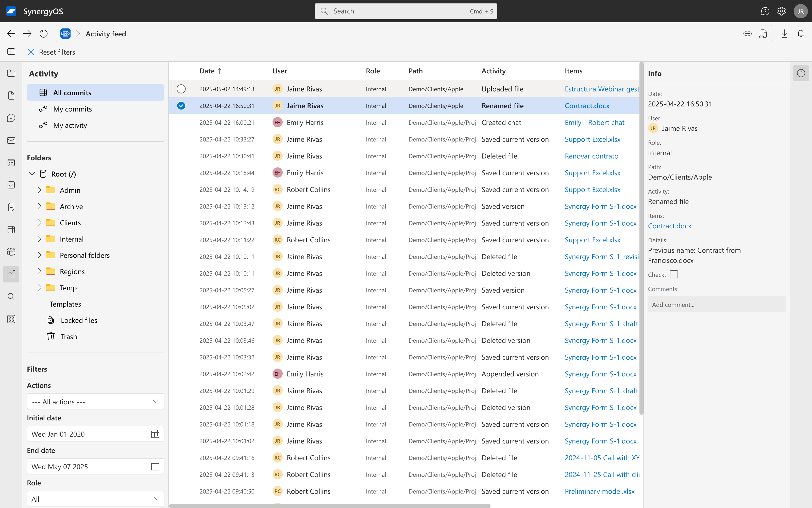Screen dimensions: 812x508
Task: Select the Uploaded file row radio circle
Action: 181,89
